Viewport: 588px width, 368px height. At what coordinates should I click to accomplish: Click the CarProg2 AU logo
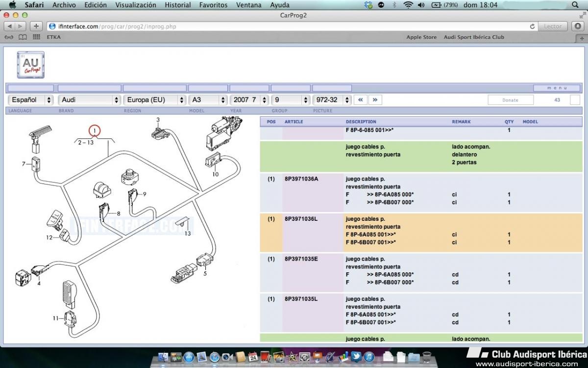[x=30, y=65]
